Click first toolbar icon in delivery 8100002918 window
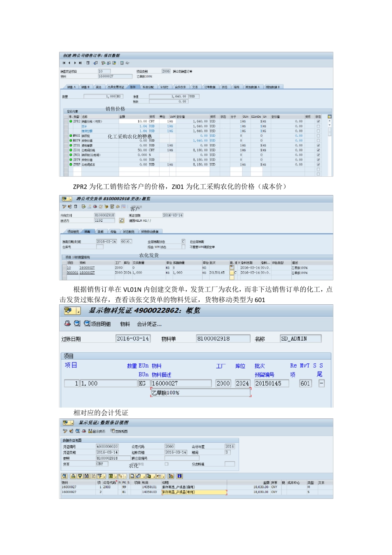The height and width of the screenshot is (555, 392). pos(64,206)
